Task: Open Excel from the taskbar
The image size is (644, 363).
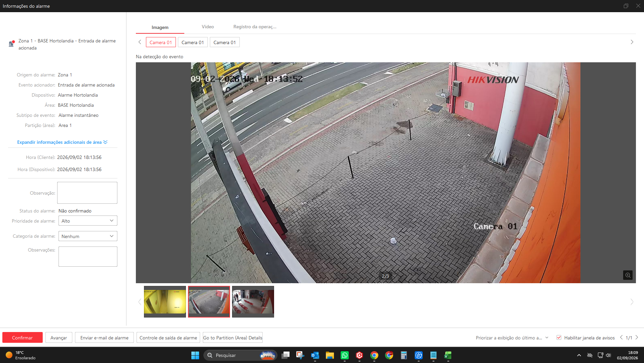Action: [448, 355]
